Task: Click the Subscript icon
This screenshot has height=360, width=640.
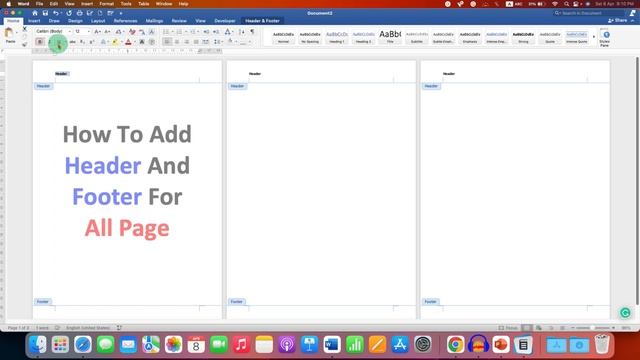Action: pos(82,42)
